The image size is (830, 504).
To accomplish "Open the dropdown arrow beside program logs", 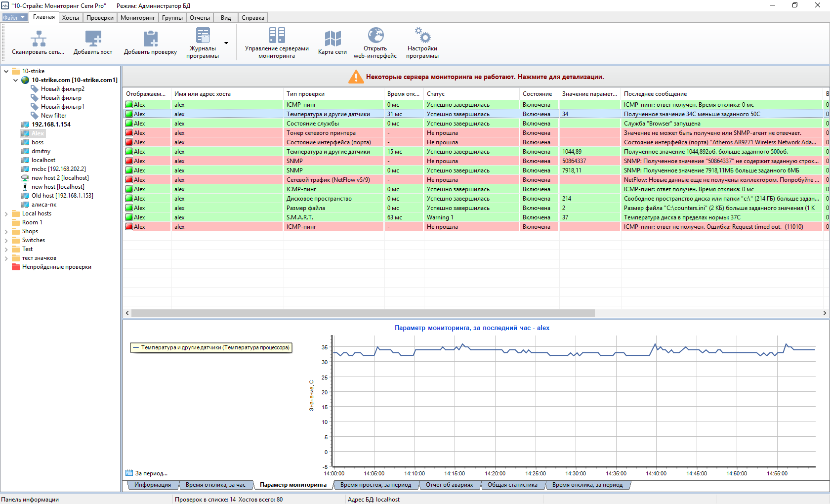I will [x=226, y=43].
